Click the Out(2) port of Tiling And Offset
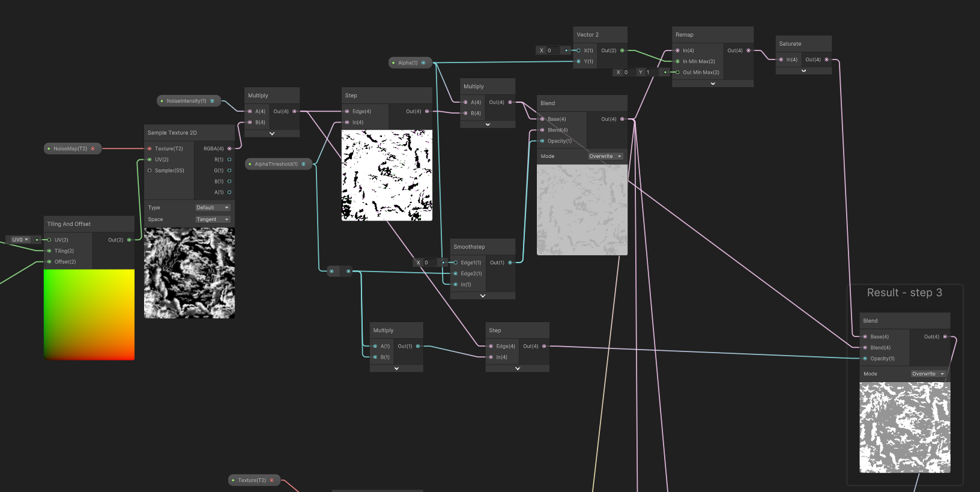Viewport: 980px width, 492px height. click(129, 240)
